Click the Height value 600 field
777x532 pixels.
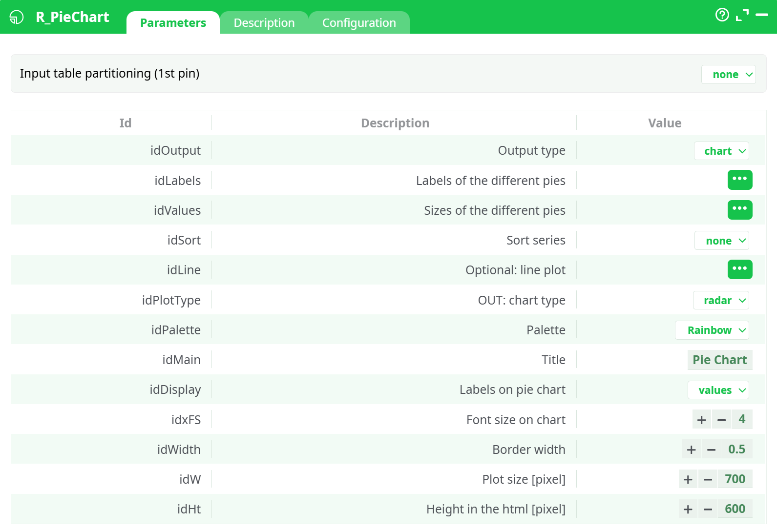coord(735,509)
